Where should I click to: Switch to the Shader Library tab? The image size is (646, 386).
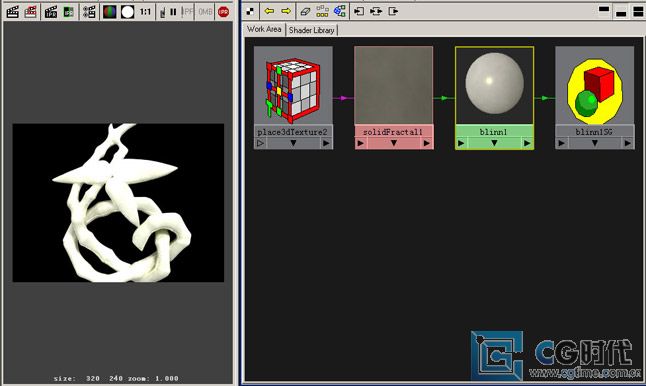[311, 30]
